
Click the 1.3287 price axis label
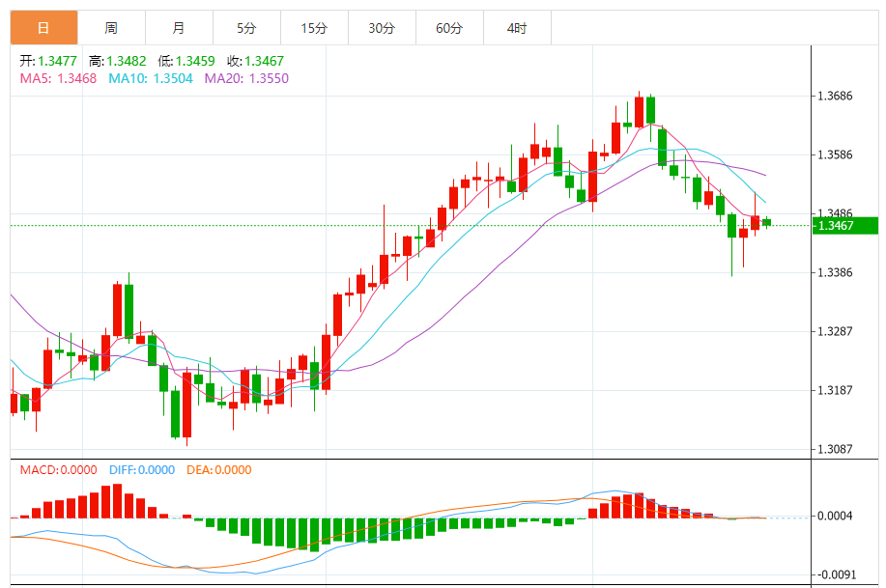(835, 331)
